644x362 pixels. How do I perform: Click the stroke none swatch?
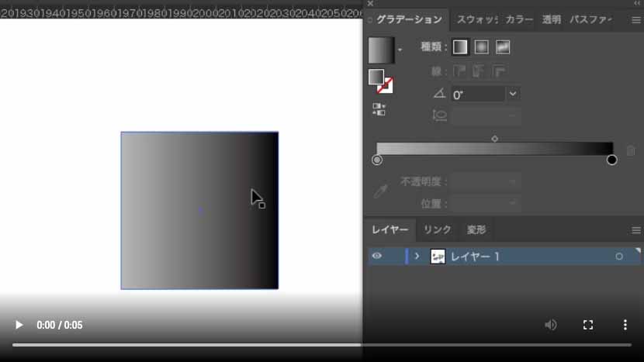386,85
